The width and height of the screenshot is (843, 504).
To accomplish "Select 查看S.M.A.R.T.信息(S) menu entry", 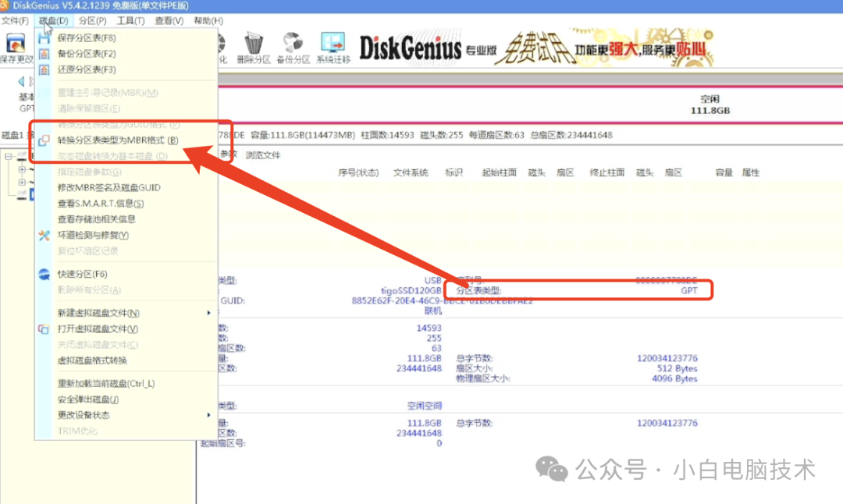I will click(101, 203).
